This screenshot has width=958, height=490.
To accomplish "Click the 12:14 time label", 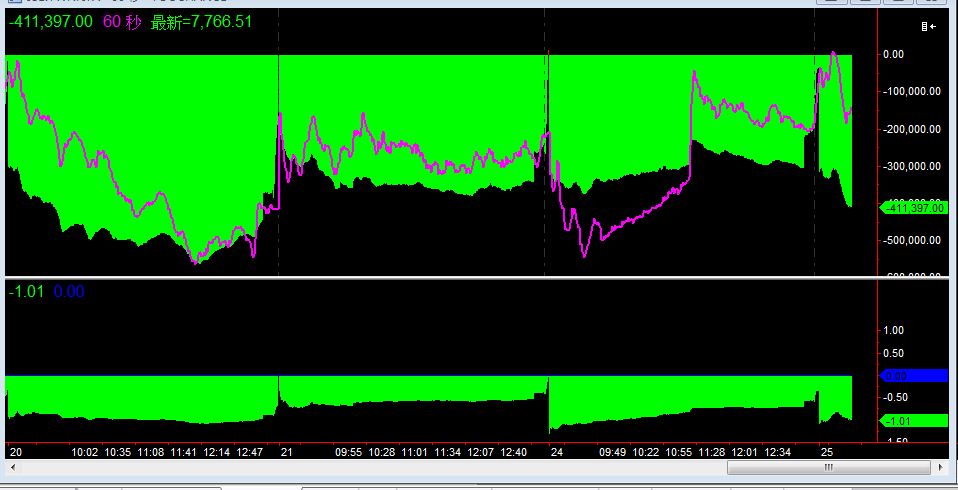I will (x=217, y=452).
